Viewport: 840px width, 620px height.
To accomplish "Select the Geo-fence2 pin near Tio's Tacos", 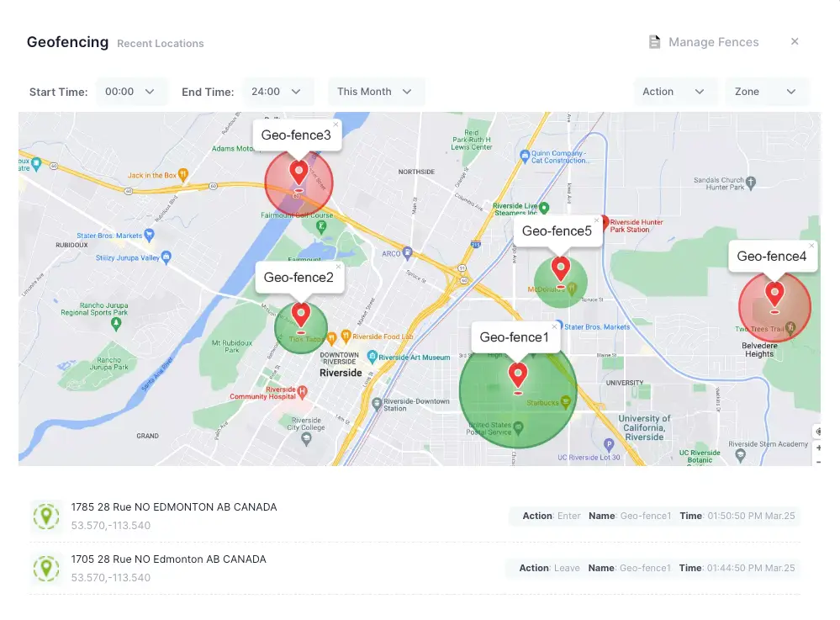I will pos(301,315).
